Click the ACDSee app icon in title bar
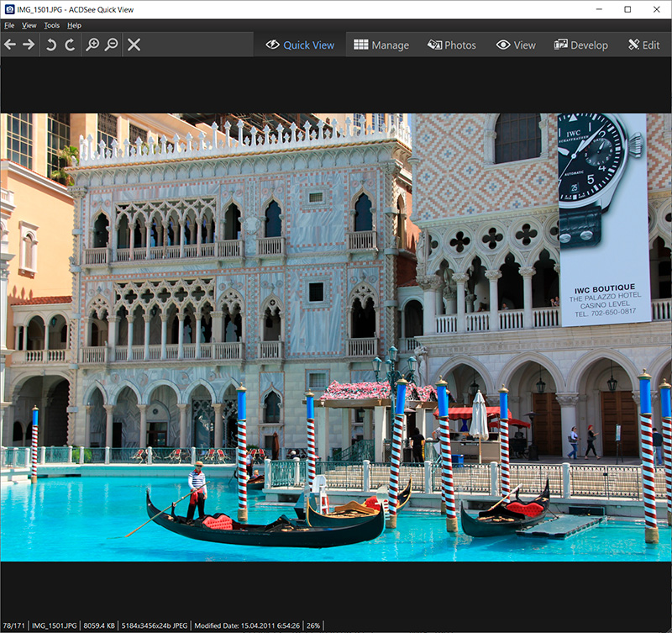 pyautogui.click(x=9, y=9)
